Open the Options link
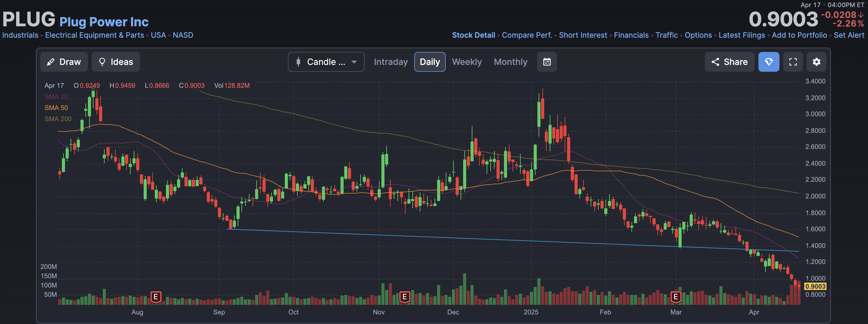Screen dimensions: 868x324 tap(698, 35)
